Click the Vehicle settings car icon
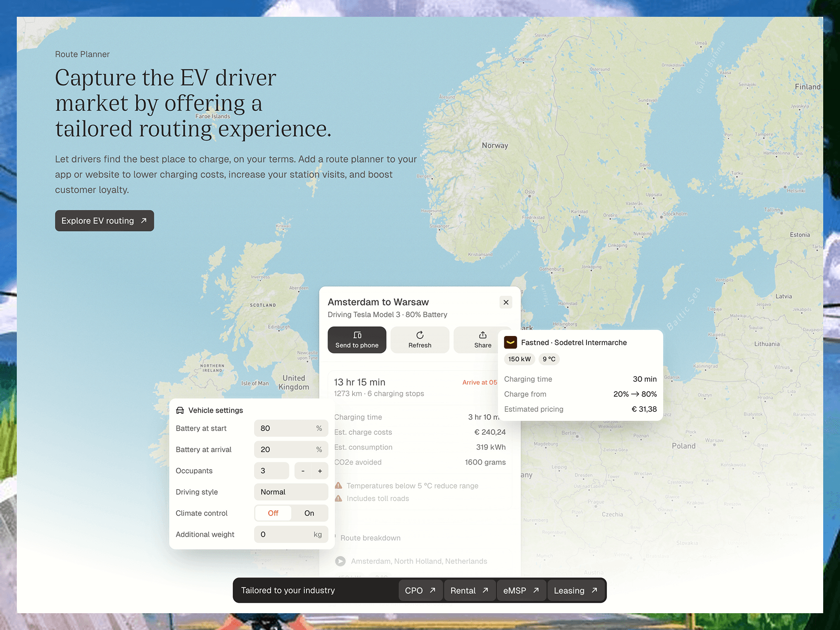 pos(180,411)
